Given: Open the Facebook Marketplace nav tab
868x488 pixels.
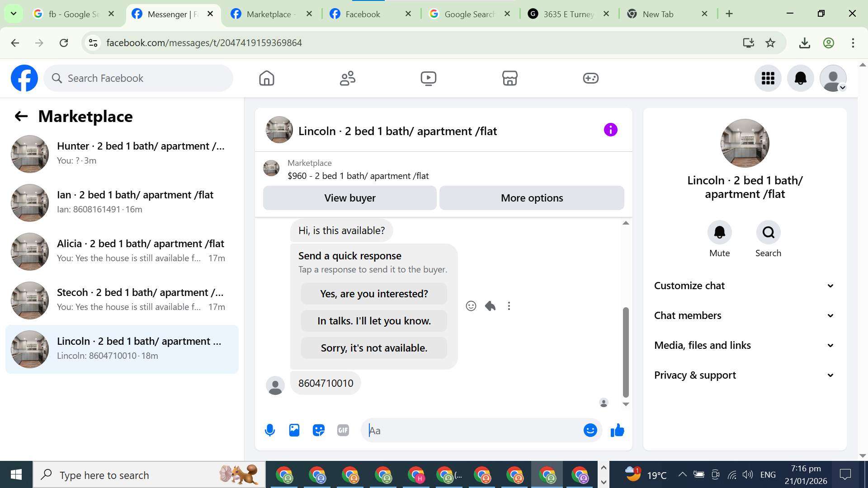Looking at the screenshot, I should [509, 78].
